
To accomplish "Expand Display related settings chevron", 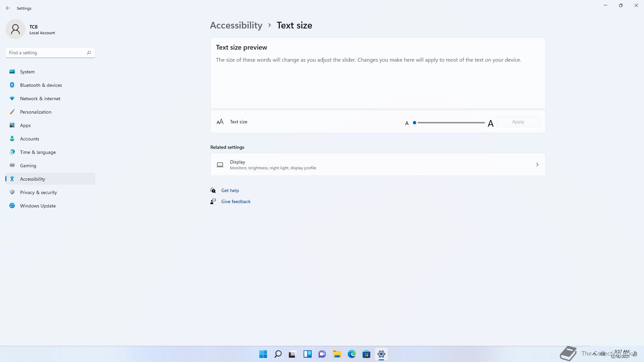I will tap(537, 165).
